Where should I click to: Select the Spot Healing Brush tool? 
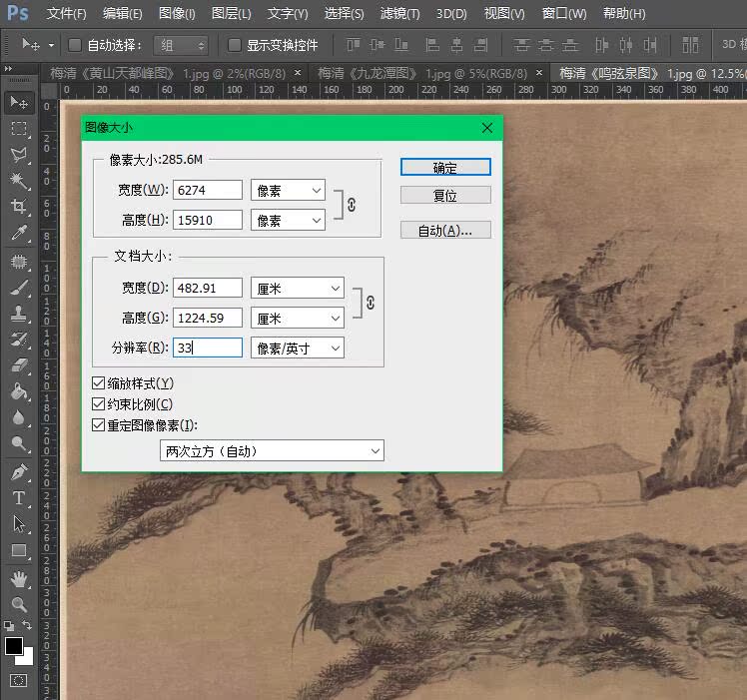[x=19, y=262]
